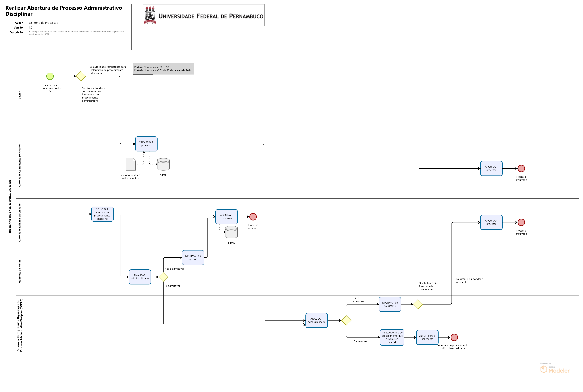This screenshot has width=583, height=392.
Task: Click the Bizagi Modeler watermark logo
Action: click(x=555, y=369)
